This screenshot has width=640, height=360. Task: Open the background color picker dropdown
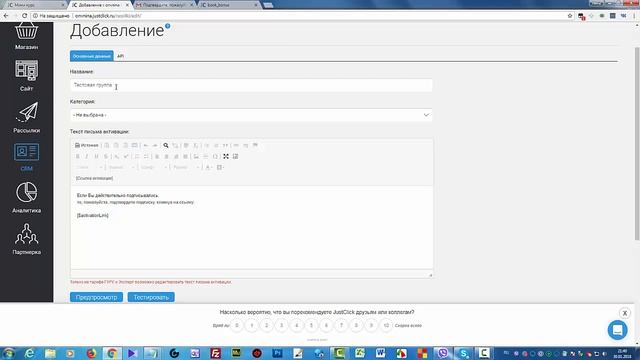pos(220,167)
